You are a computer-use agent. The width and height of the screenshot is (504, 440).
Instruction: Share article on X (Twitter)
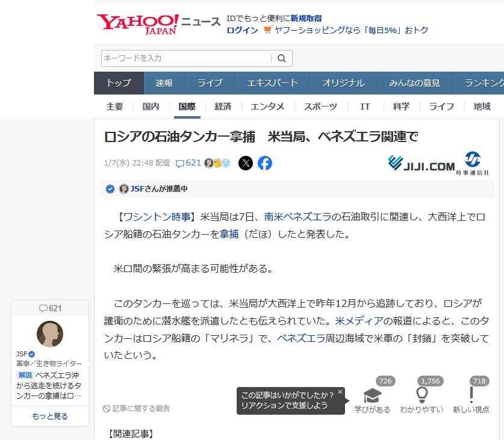[246, 163]
